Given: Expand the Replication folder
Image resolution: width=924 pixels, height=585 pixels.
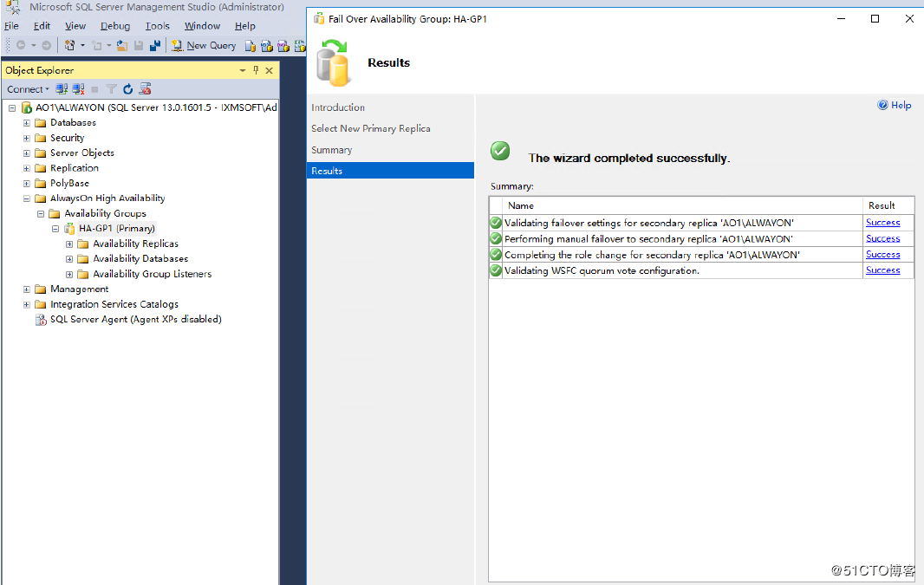Looking at the screenshot, I should [x=27, y=168].
